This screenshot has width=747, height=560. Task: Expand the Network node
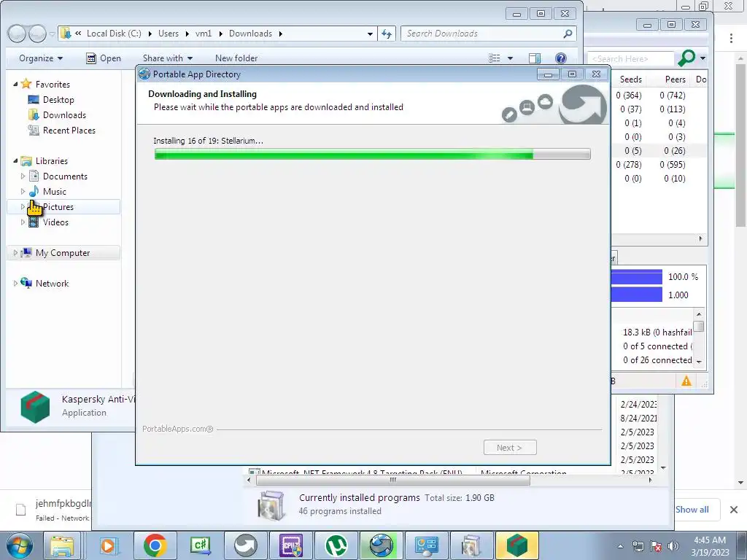pos(15,284)
